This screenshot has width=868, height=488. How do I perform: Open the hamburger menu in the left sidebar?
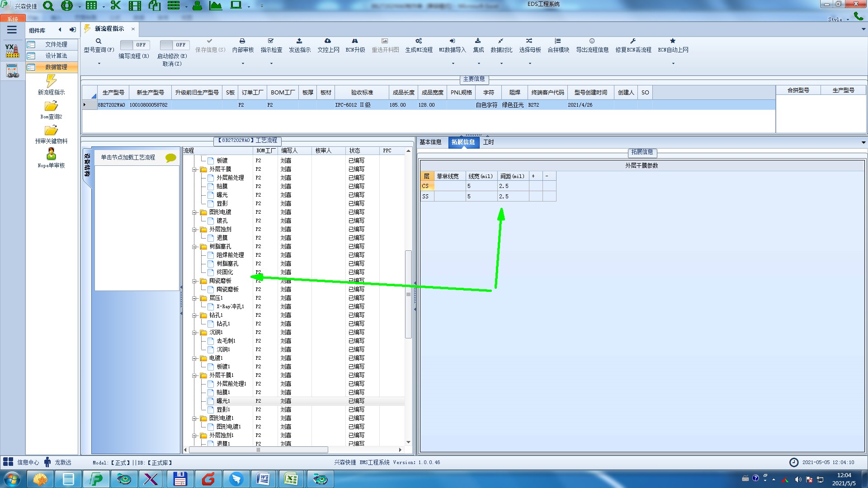pos(12,30)
